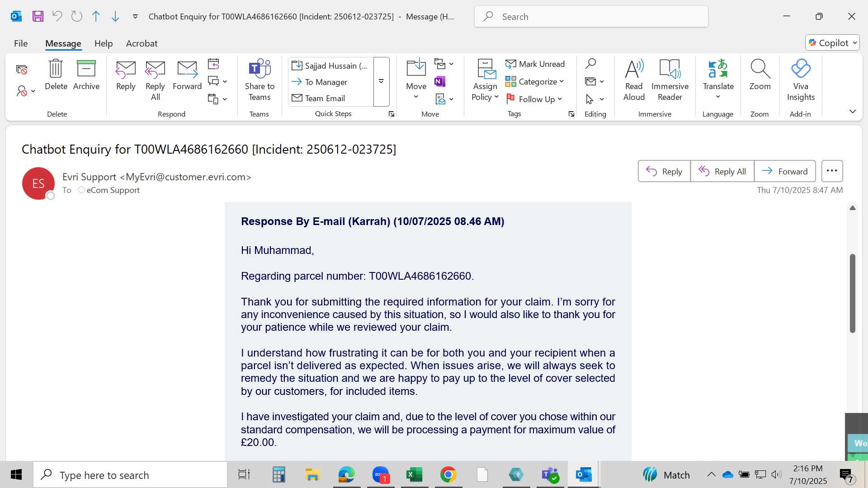Select the Message tab
Viewport: 868px width, 488px height.
(63, 43)
